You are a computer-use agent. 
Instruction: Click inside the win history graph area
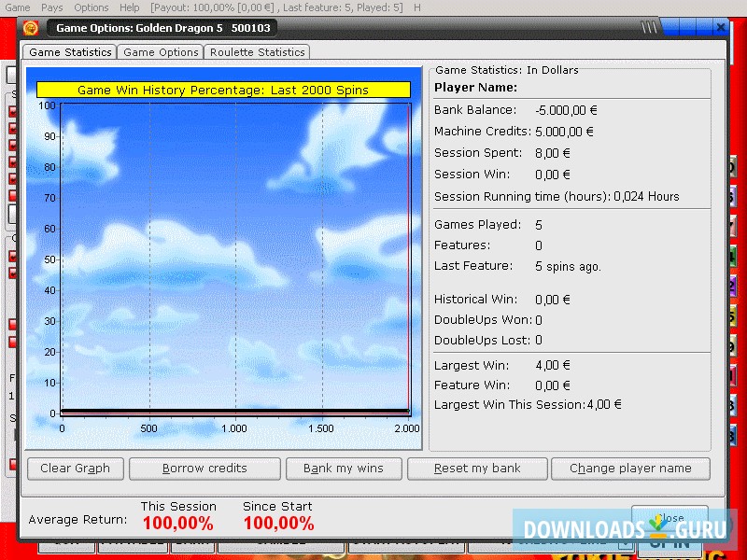coord(233,261)
